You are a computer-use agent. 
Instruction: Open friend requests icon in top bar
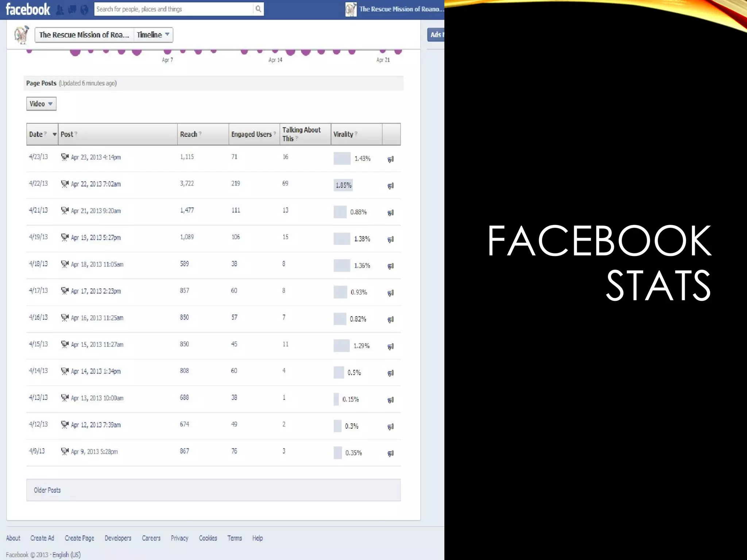pos(60,10)
